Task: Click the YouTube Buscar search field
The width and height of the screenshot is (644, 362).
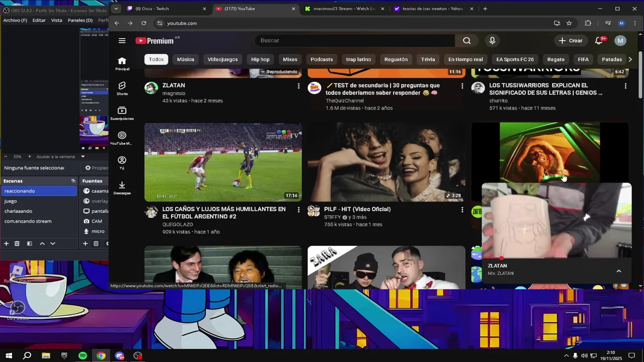Action: coord(355,41)
